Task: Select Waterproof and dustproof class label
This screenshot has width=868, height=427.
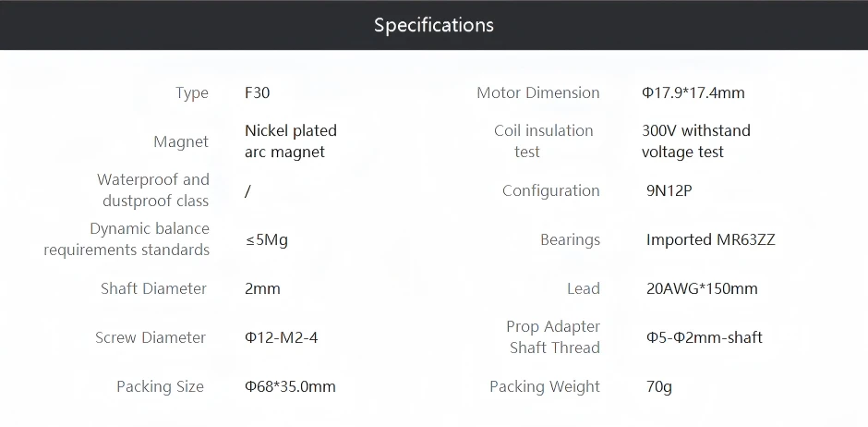Action: (x=153, y=190)
